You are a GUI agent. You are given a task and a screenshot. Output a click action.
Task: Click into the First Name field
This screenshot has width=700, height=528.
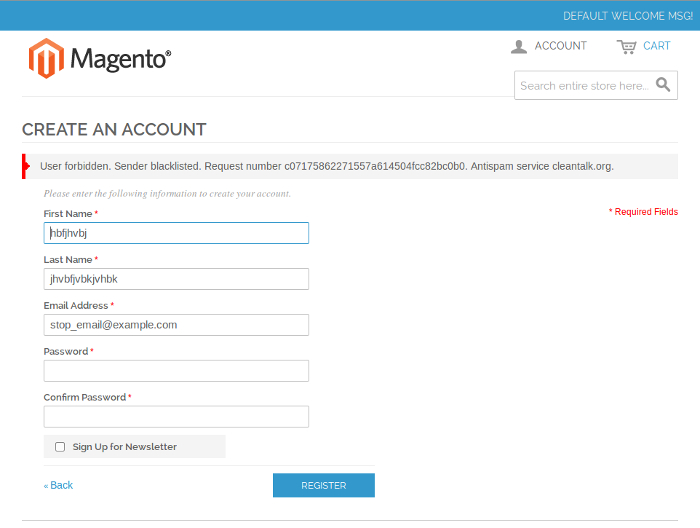[176, 233]
